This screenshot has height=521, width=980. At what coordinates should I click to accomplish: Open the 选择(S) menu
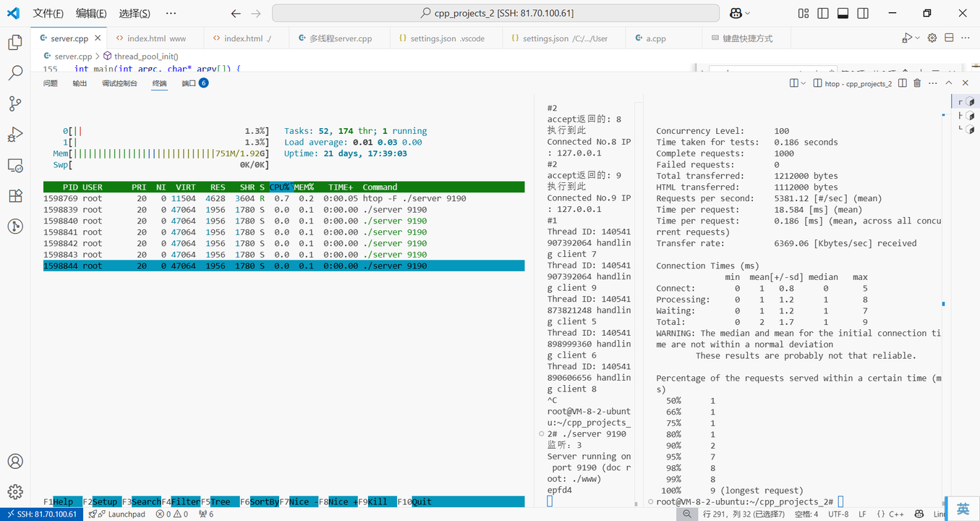click(135, 13)
